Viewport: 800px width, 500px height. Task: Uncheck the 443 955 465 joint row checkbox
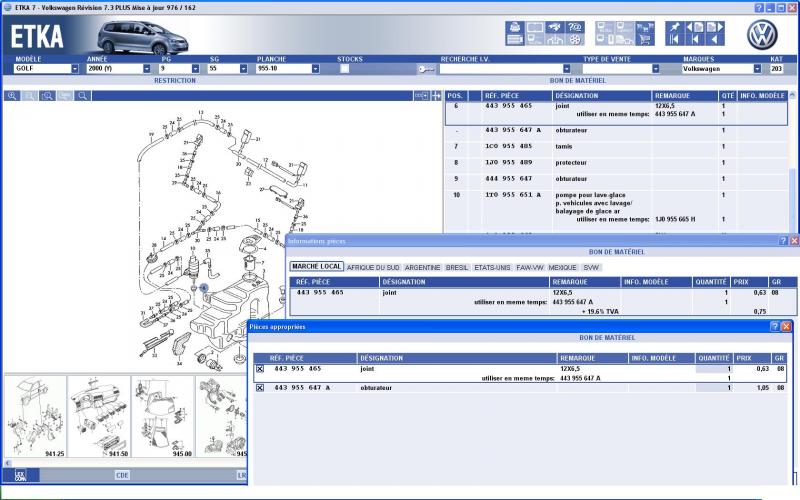260,369
